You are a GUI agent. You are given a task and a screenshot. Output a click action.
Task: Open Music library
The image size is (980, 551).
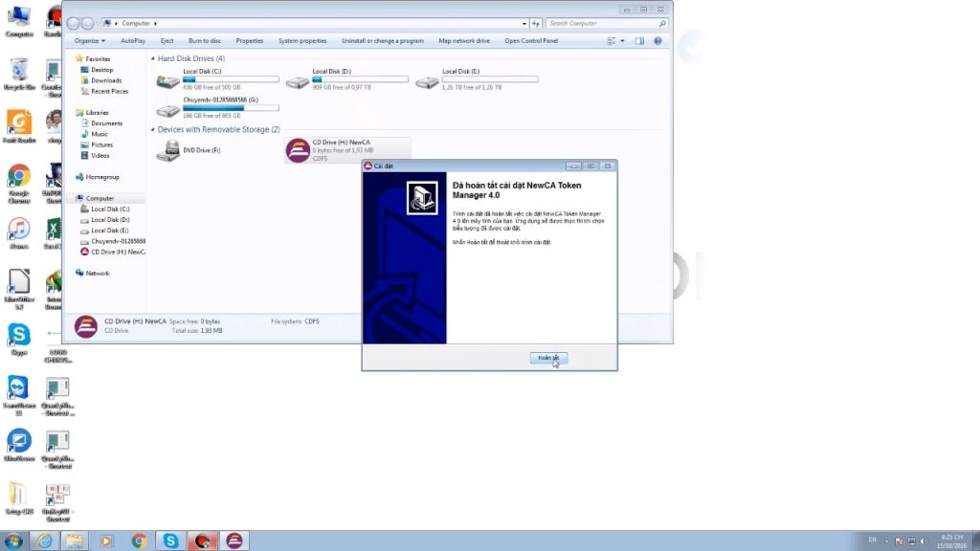[99, 134]
